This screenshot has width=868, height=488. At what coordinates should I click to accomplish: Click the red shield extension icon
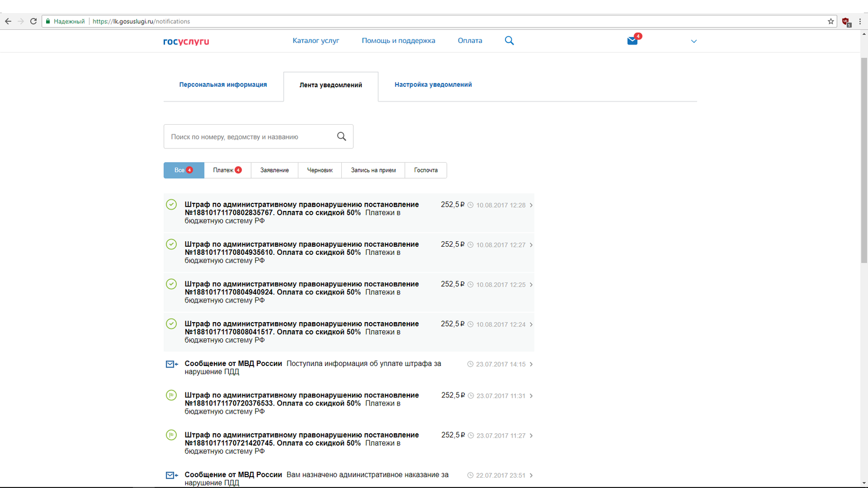[846, 22]
